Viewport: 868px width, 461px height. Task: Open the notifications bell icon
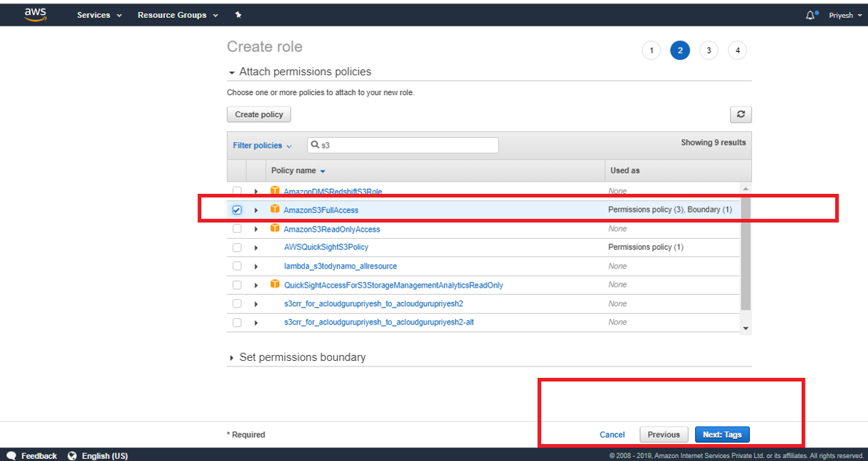pyautogui.click(x=810, y=15)
